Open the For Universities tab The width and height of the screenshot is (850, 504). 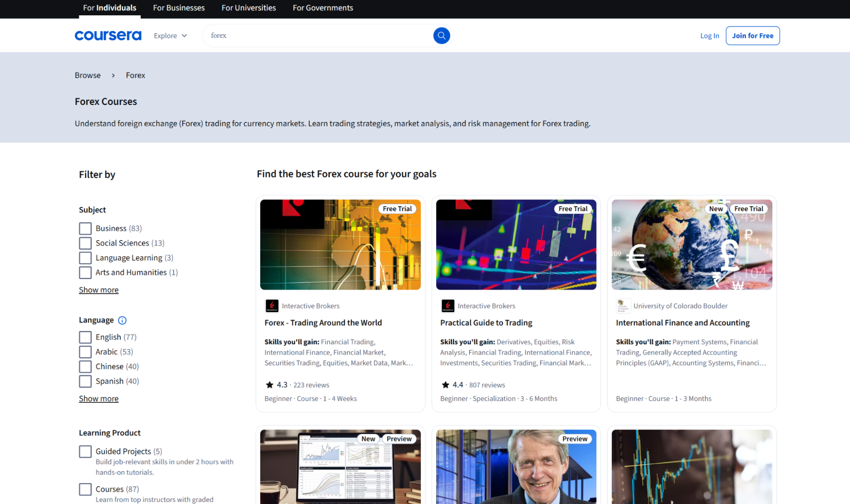(248, 8)
